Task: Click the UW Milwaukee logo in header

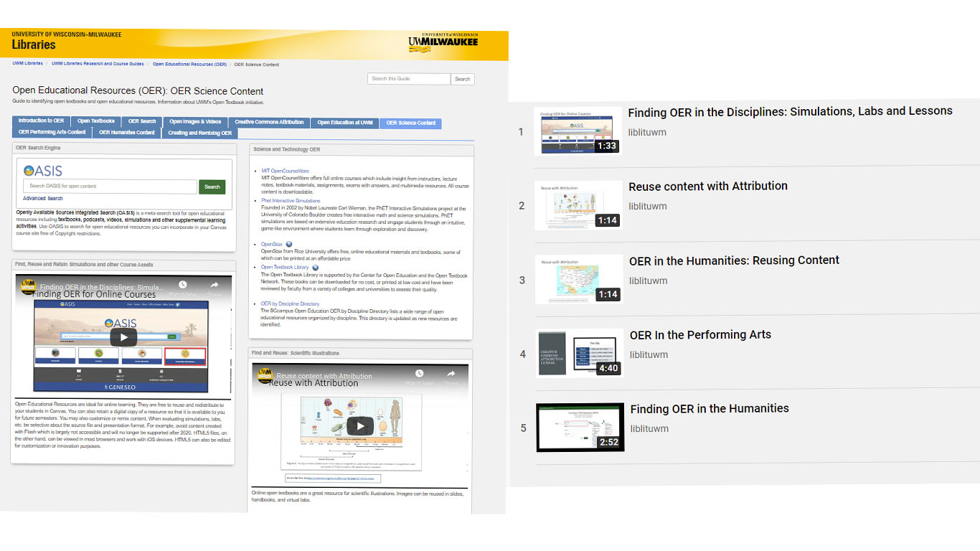Action: (443, 42)
